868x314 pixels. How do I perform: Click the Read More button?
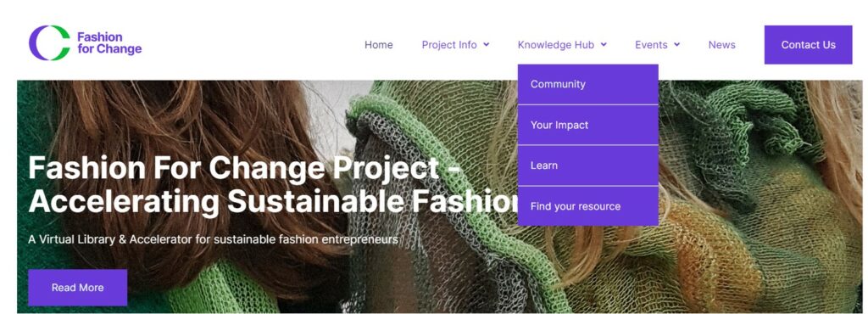[x=77, y=288]
